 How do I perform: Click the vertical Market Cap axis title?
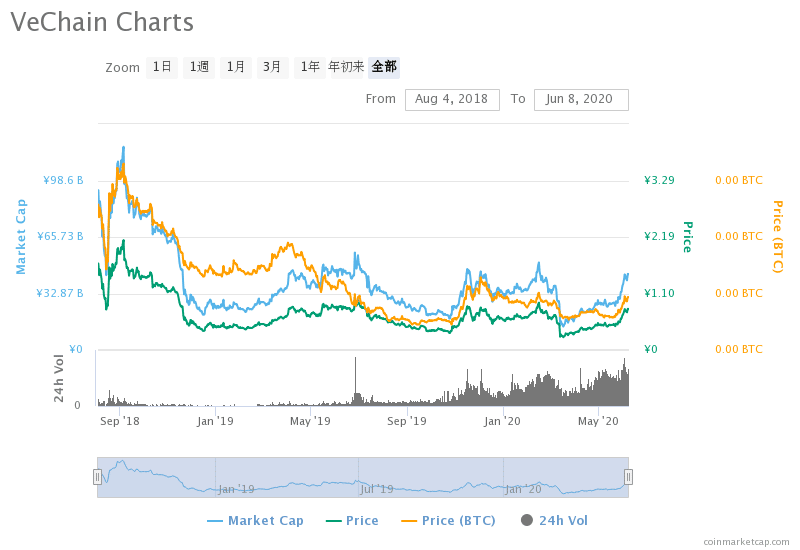[x=20, y=237]
